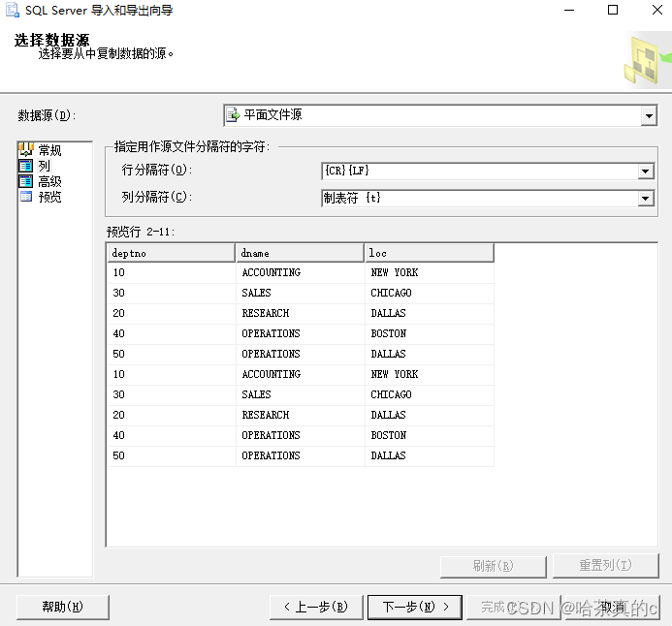Click the 常规 page icon in the sidebar
The image size is (672, 626).
point(26,149)
